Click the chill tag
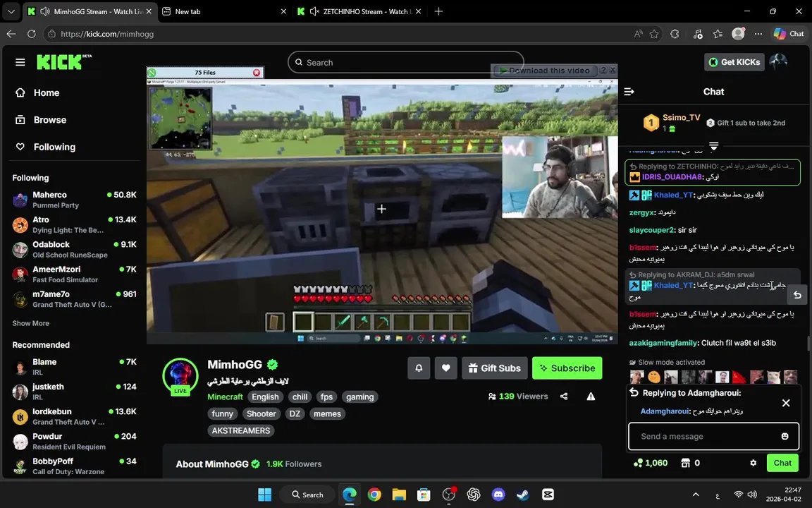Viewport: 812px width, 508px height. click(x=300, y=397)
